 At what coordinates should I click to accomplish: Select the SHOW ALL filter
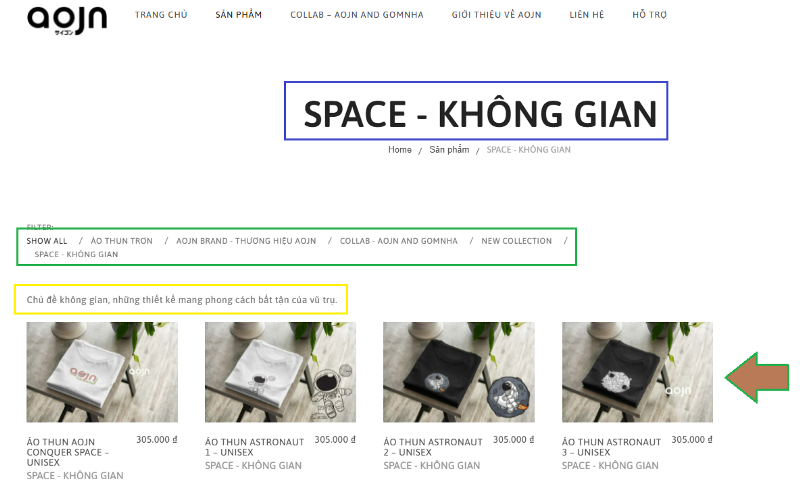pyautogui.click(x=47, y=241)
